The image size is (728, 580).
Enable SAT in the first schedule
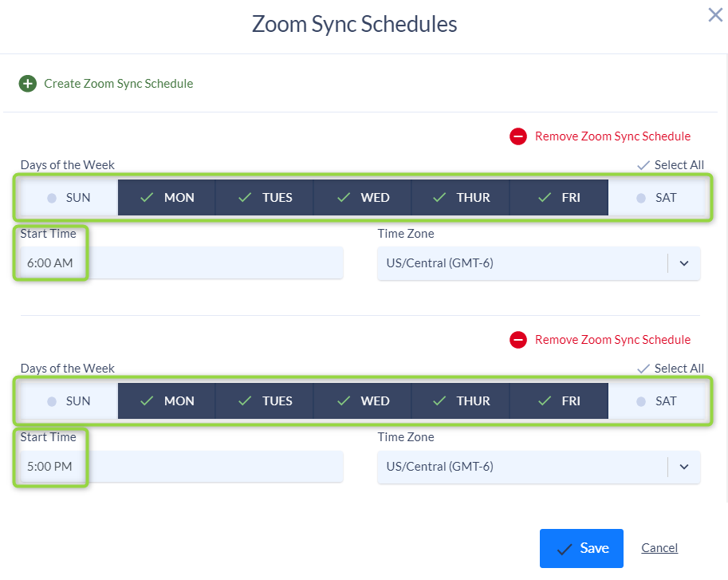[x=656, y=198]
